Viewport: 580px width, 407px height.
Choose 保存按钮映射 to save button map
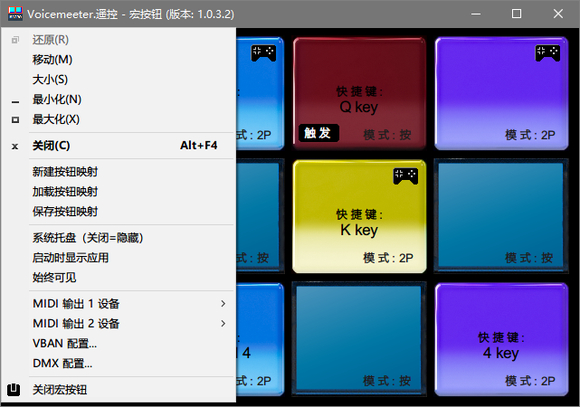tap(118, 212)
